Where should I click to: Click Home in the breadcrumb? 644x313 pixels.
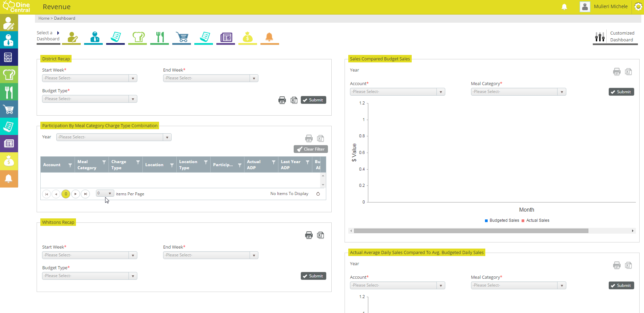pyautogui.click(x=44, y=18)
